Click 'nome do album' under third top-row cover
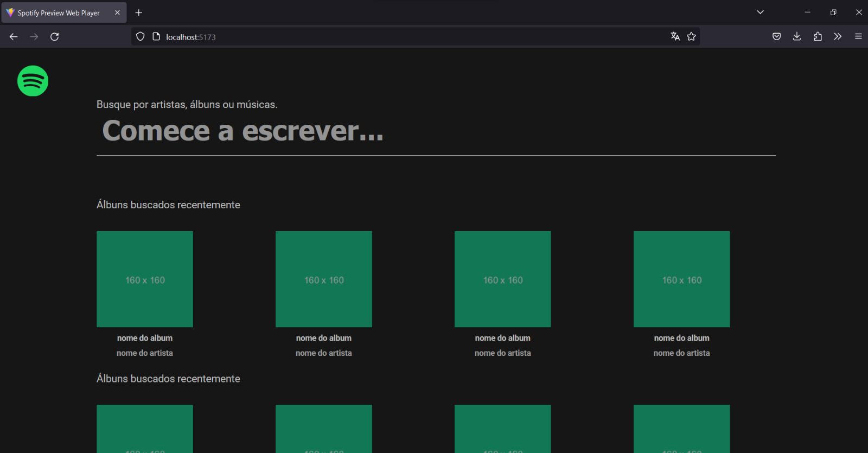Image resolution: width=868 pixels, height=453 pixels. pos(503,338)
